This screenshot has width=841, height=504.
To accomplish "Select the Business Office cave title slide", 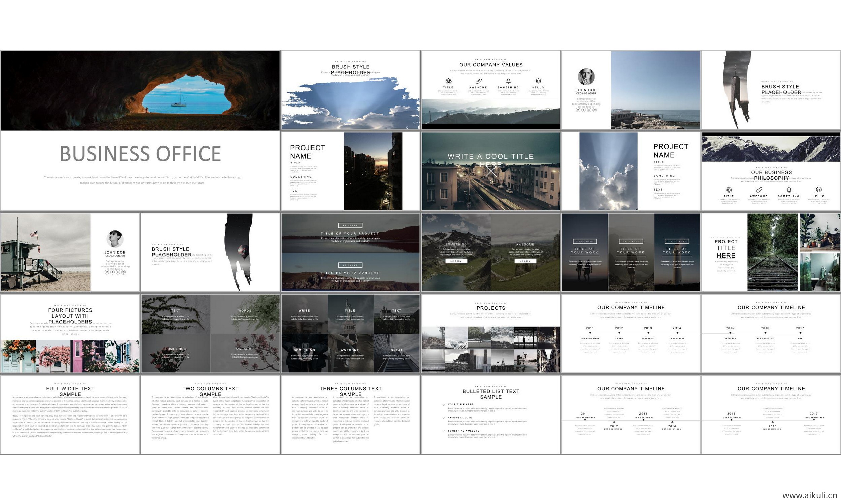I will [140, 130].
